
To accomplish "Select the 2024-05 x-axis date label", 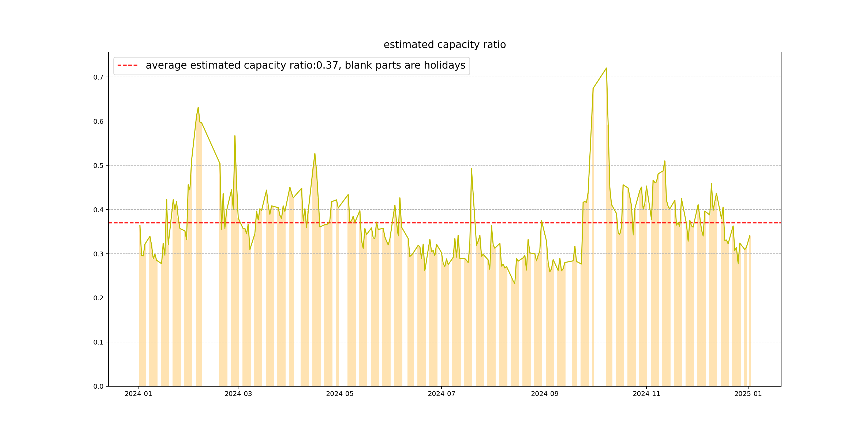I will tap(340, 394).
